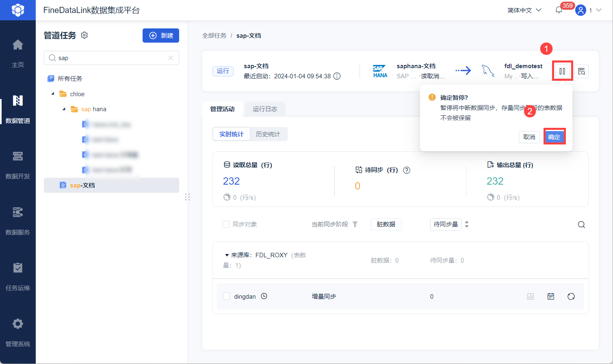This screenshot has width=613, height=364.
Task: Click the dingdan table name
Action: tap(245, 297)
